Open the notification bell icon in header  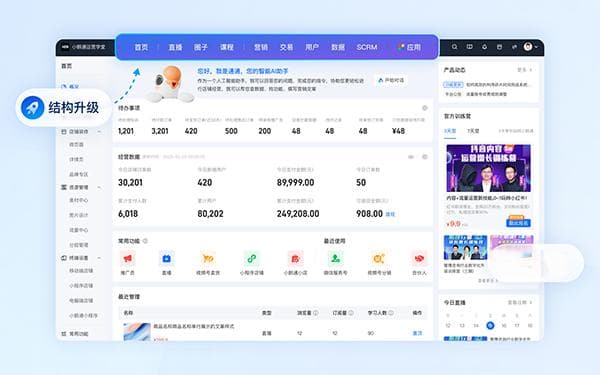coord(484,47)
